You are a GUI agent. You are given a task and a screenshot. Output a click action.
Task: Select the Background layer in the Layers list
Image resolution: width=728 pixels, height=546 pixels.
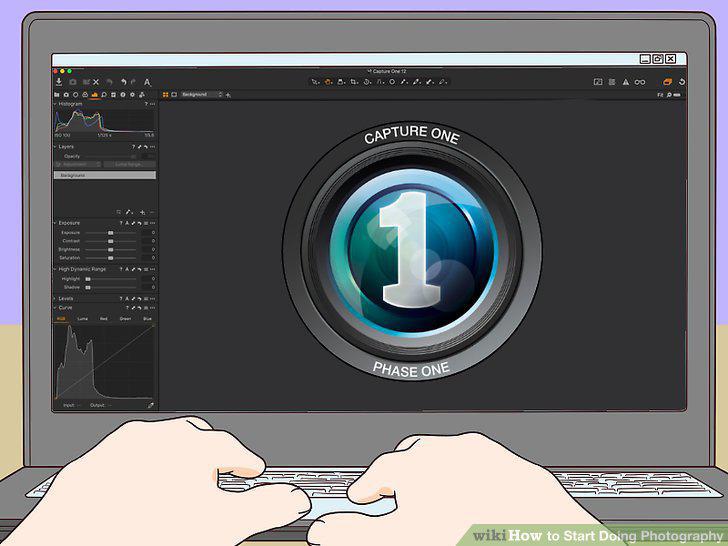(x=105, y=176)
